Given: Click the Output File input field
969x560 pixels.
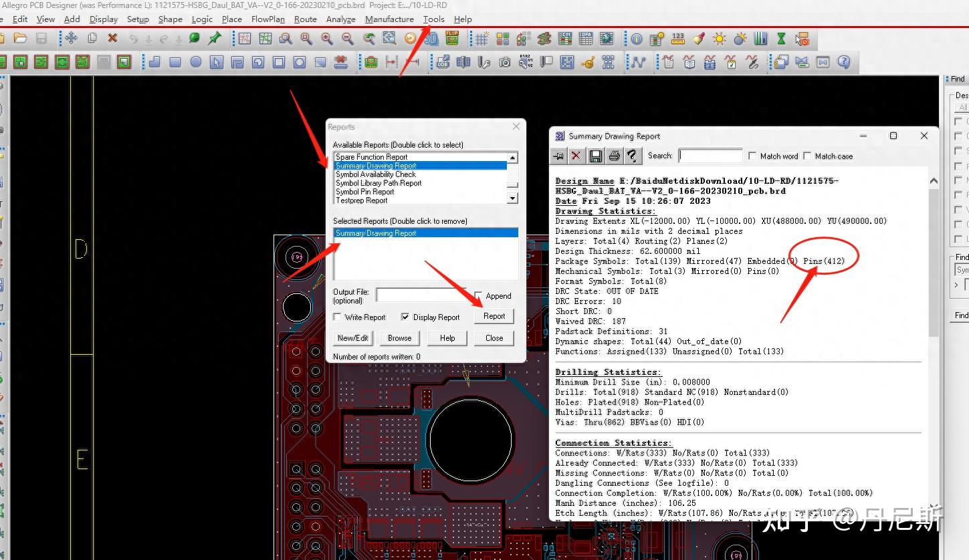Looking at the screenshot, I should coord(421,295).
